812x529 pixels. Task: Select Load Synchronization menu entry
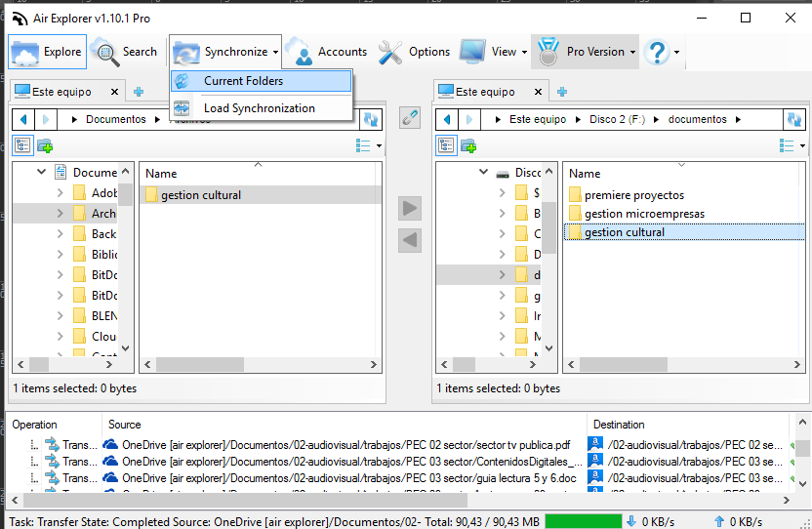point(259,108)
